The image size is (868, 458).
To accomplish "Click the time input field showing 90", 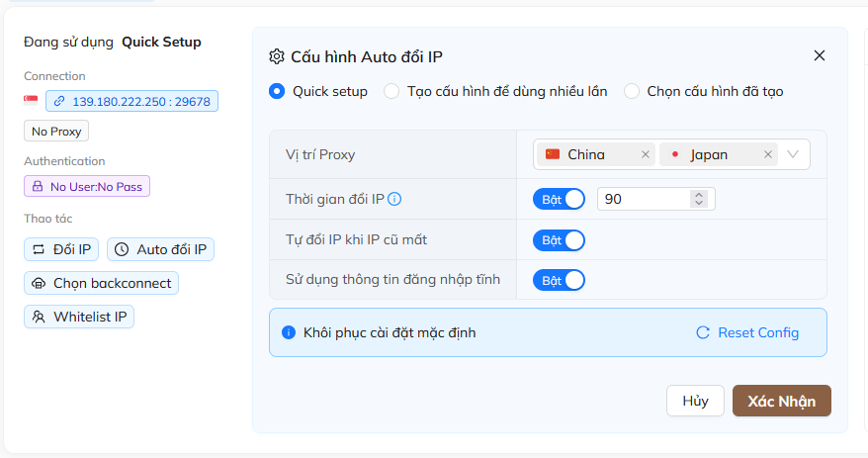I will tap(643, 199).
